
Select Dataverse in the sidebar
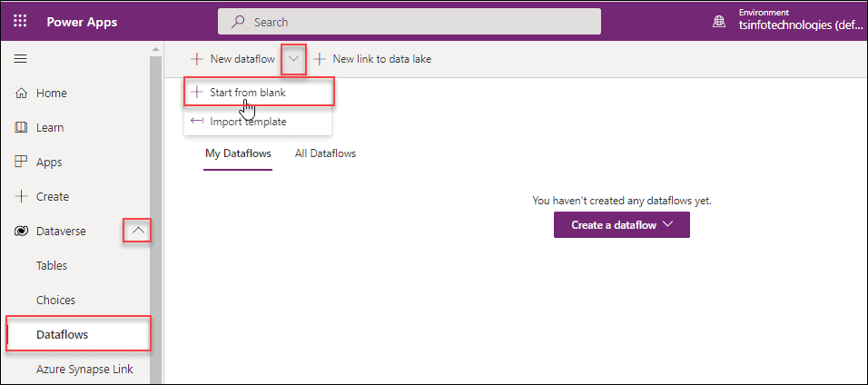coord(61,231)
